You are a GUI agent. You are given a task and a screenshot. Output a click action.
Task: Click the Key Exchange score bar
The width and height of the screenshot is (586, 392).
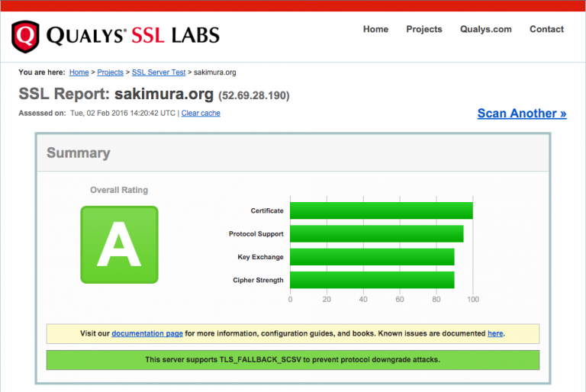pos(372,257)
